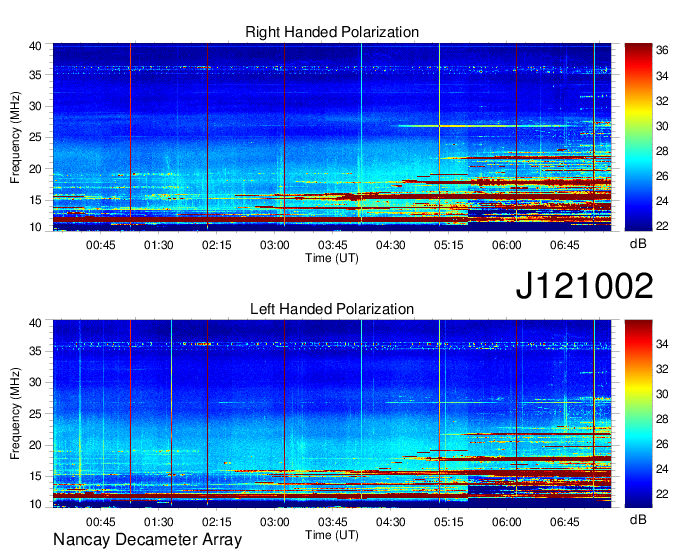Click the 34 value on the bottom color bar scale
Viewport: 680px width, 552px height.
(x=662, y=344)
